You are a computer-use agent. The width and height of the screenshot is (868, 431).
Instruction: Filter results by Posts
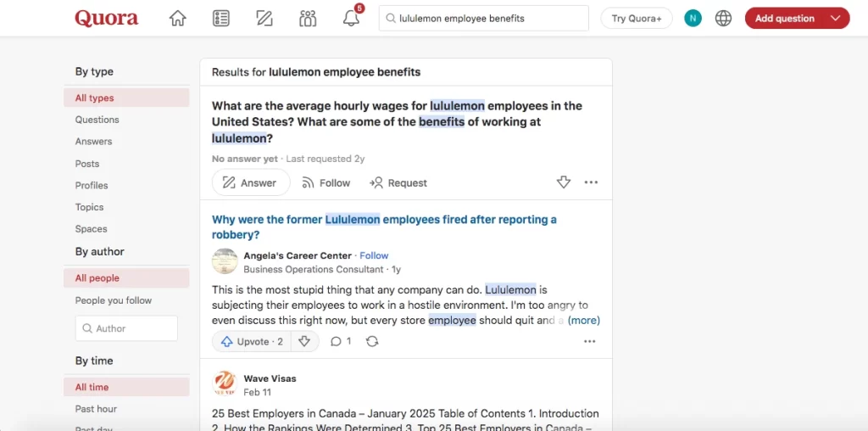87,164
